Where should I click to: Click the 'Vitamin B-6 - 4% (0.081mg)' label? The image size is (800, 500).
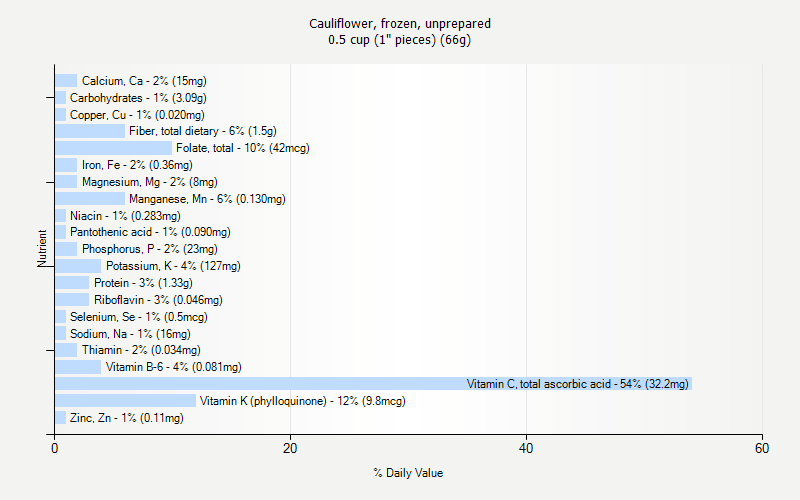coord(173,367)
